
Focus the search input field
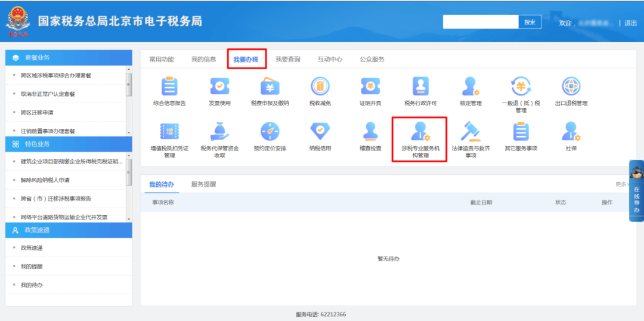(x=481, y=22)
